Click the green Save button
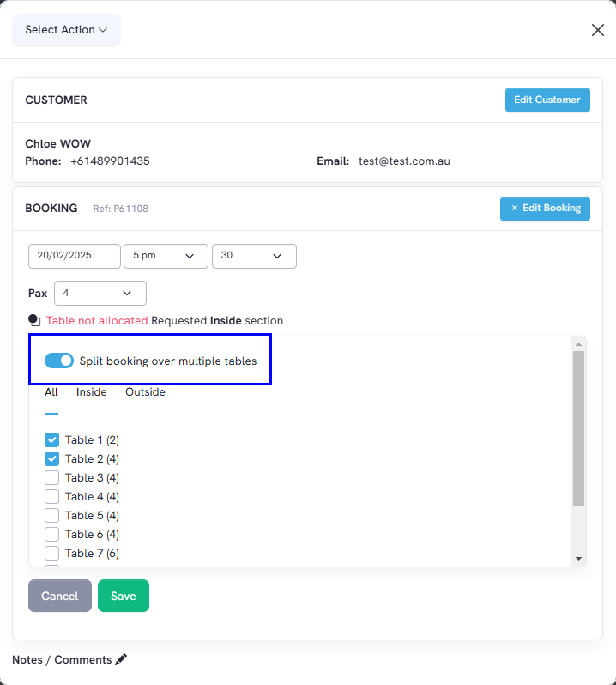This screenshot has height=685, width=616. [124, 596]
